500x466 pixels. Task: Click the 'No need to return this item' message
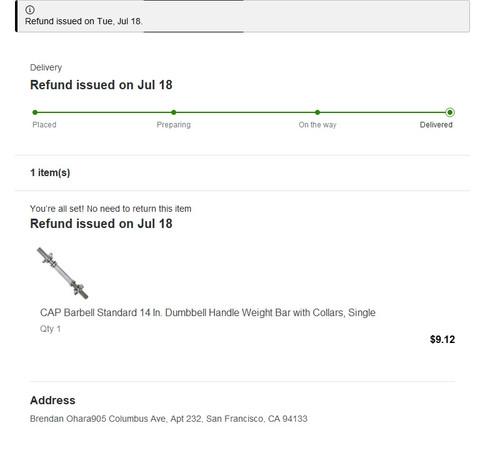click(139, 209)
